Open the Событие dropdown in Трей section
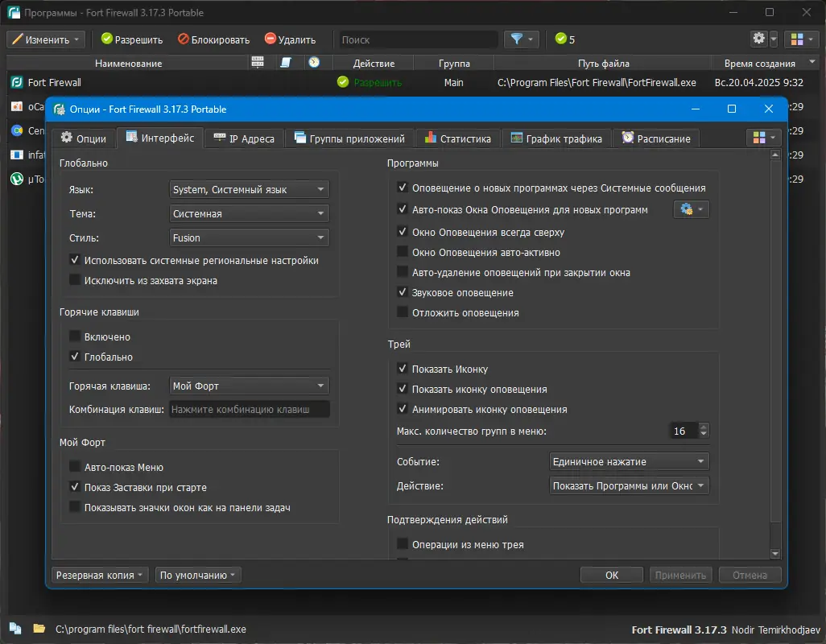Screen dimensions: 826x644 point(629,461)
